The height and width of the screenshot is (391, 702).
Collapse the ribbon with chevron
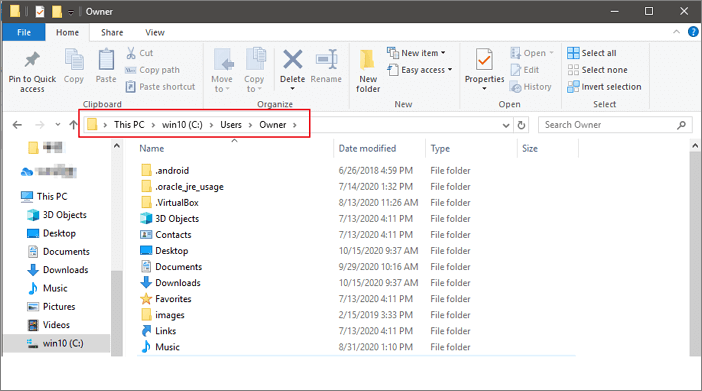676,32
